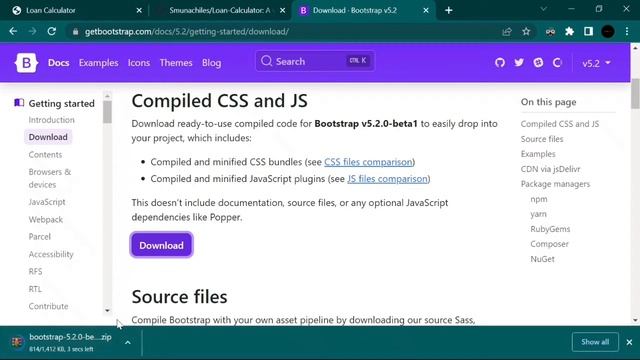The image size is (640, 360).
Task: Open Icons in the navbar
Action: coord(139,63)
